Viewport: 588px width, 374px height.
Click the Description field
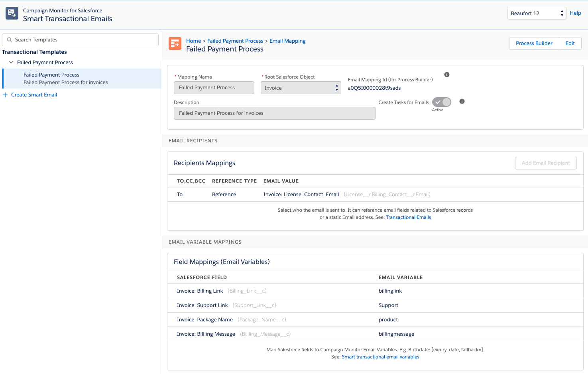275,113
